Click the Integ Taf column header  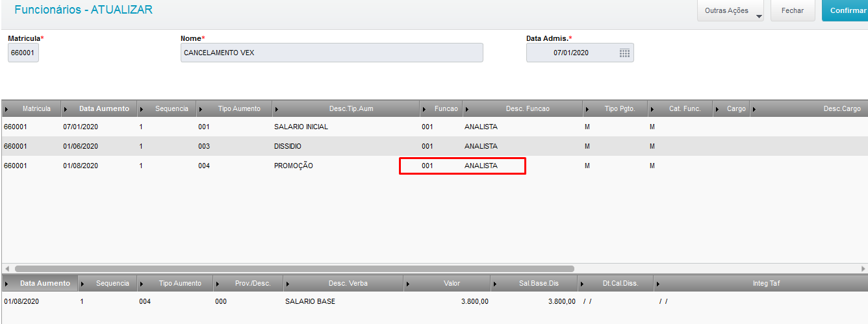coord(761,283)
